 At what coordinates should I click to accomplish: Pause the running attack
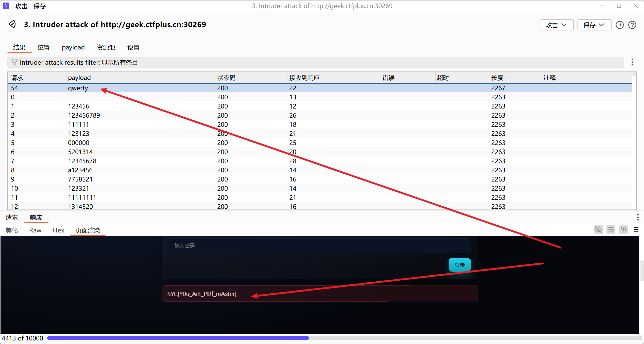coord(619,25)
